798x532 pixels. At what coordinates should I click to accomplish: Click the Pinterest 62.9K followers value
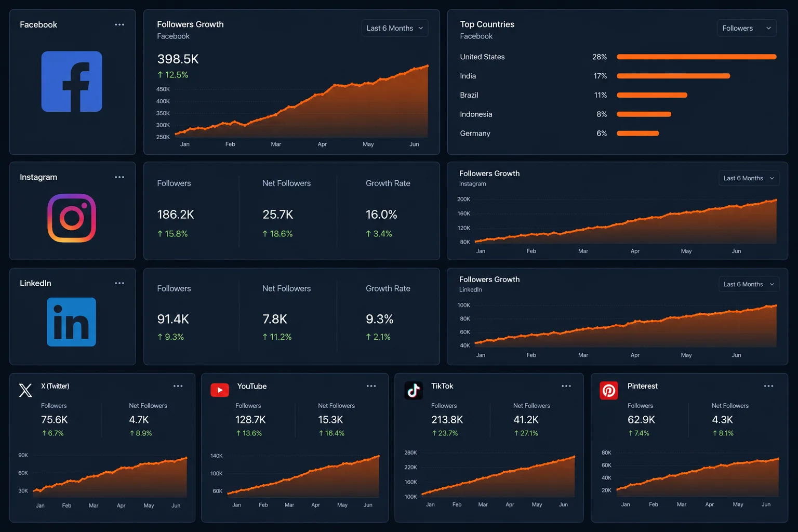click(x=642, y=420)
